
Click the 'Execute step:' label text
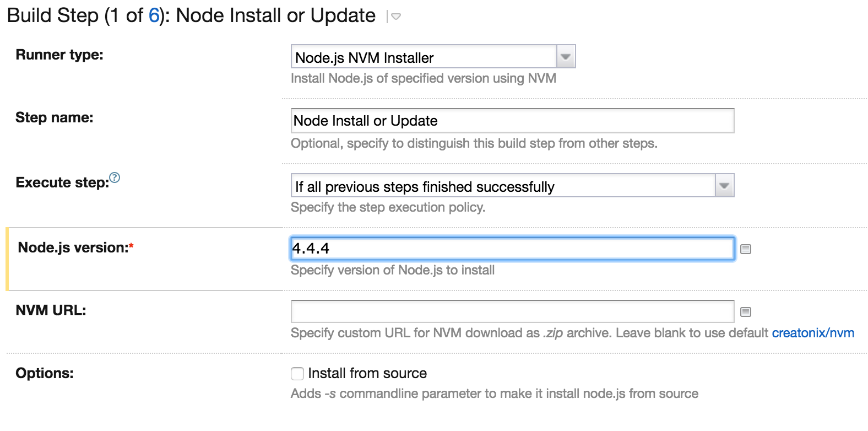tap(62, 182)
